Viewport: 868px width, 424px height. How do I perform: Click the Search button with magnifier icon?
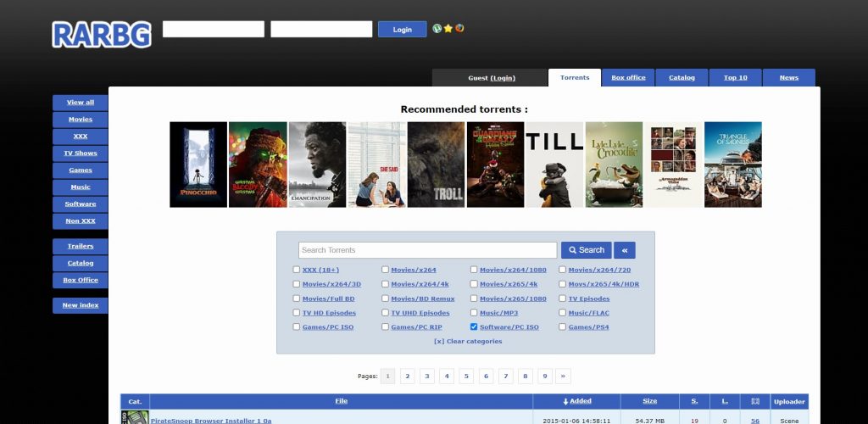587,250
